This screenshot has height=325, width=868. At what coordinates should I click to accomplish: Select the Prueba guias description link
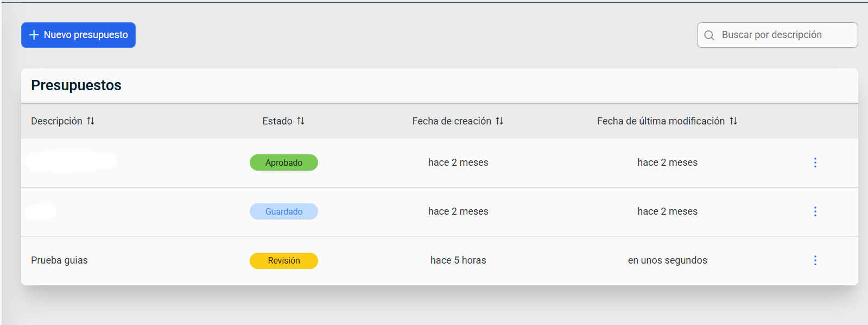[x=59, y=260]
